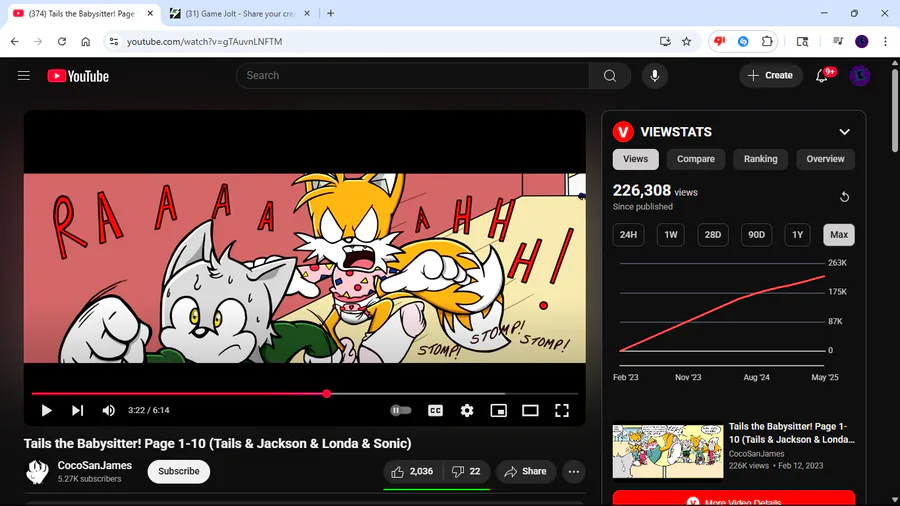Open the notifications bell
Screen dimensions: 900x506
click(822, 76)
